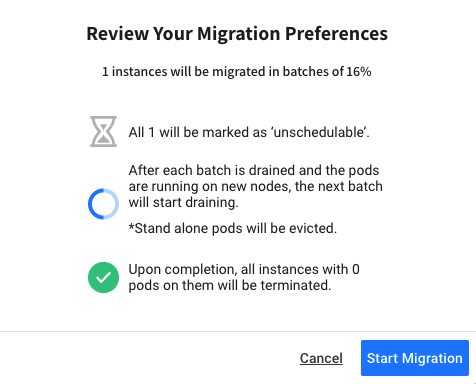
Task: Click the 'will start draining.' text
Action: coord(184,202)
